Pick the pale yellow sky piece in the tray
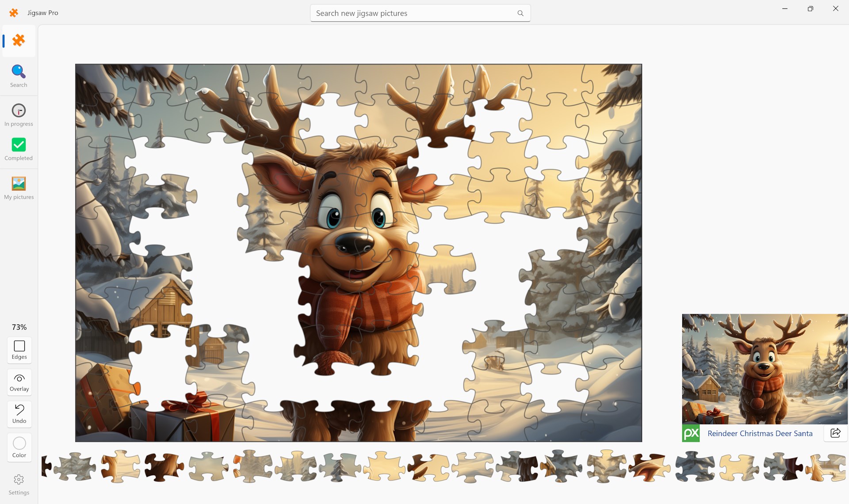 [384, 466]
